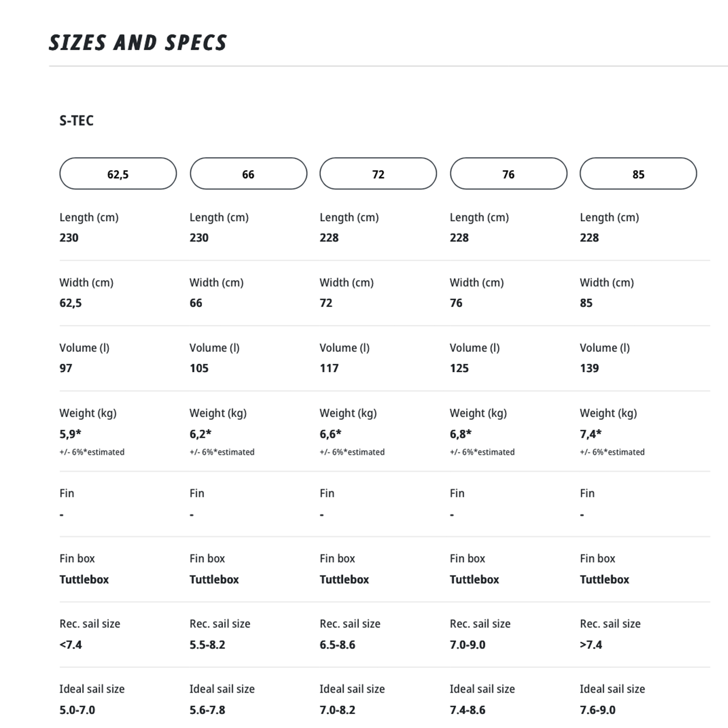This screenshot has width=728, height=728.
Task: Click the 139 volume value
Action: (589, 368)
